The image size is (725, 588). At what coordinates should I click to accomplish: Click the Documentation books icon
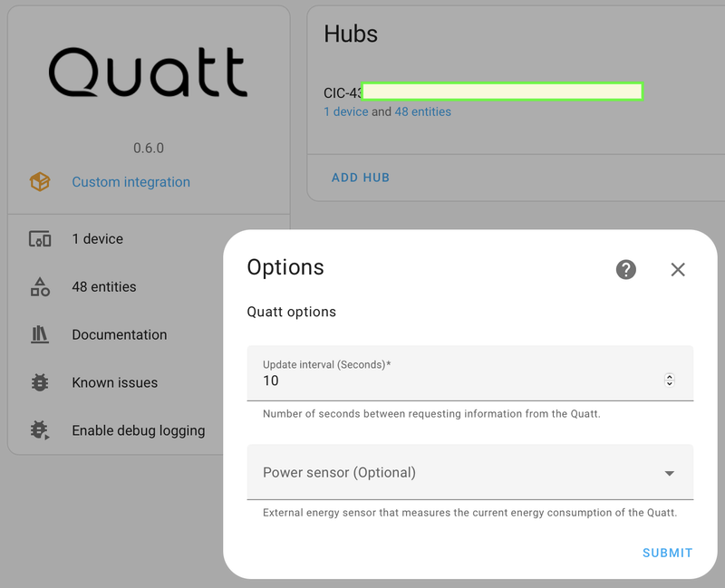[x=40, y=334]
